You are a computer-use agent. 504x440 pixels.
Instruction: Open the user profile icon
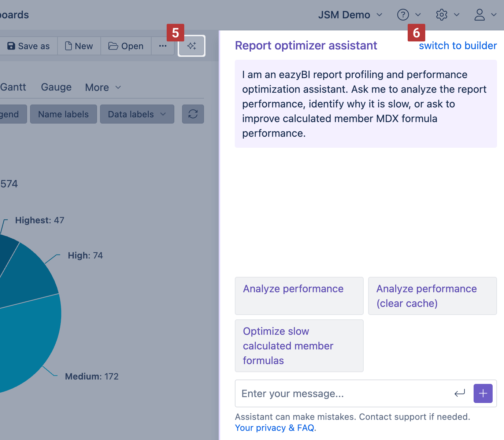[479, 15]
